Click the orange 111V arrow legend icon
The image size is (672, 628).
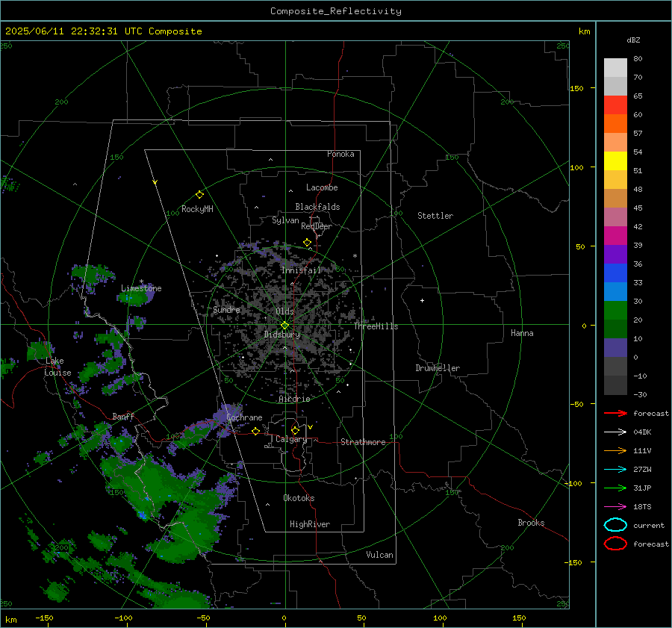coord(615,450)
